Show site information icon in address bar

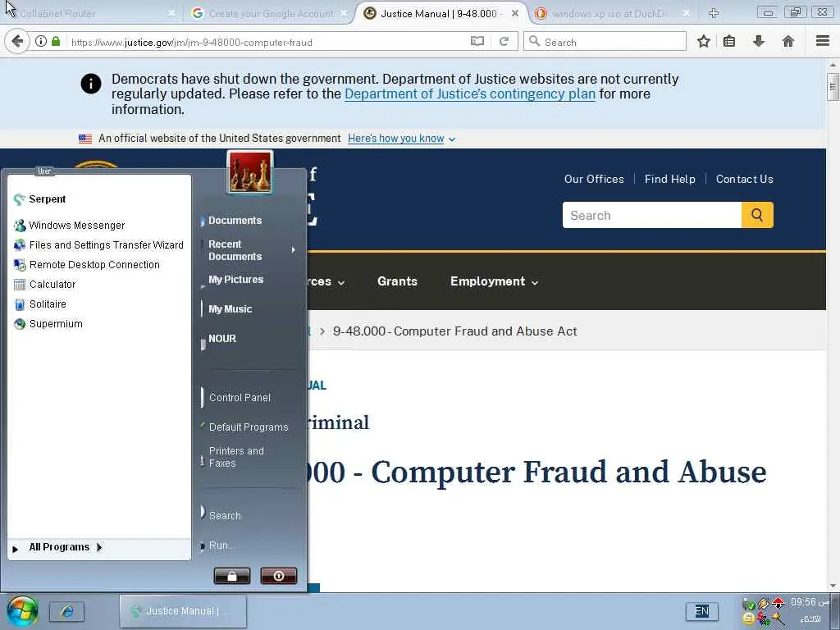(x=41, y=41)
